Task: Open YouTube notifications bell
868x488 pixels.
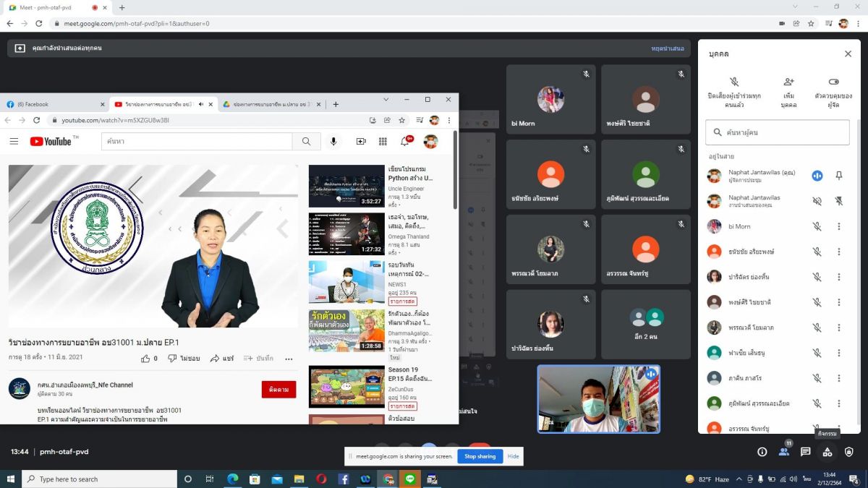Action: pyautogui.click(x=405, y=142)
